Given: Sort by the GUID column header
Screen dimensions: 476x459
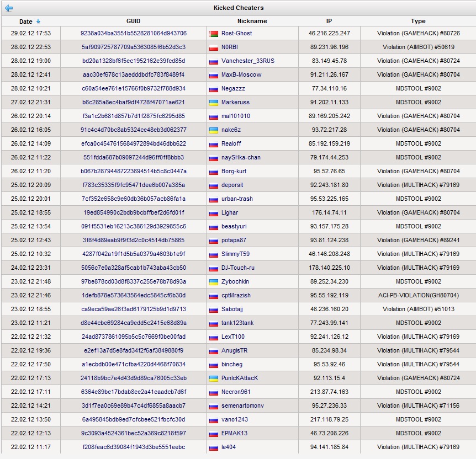Looking at the screenshot, I should (133, 21).
